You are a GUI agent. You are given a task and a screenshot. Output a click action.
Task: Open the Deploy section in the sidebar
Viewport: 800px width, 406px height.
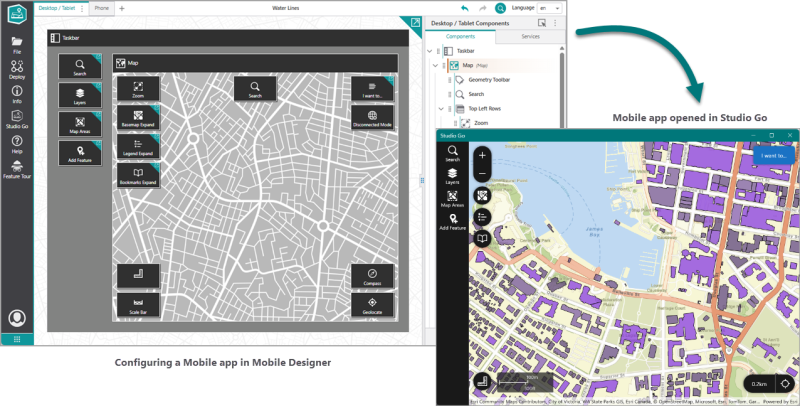(x=17, y=70)
